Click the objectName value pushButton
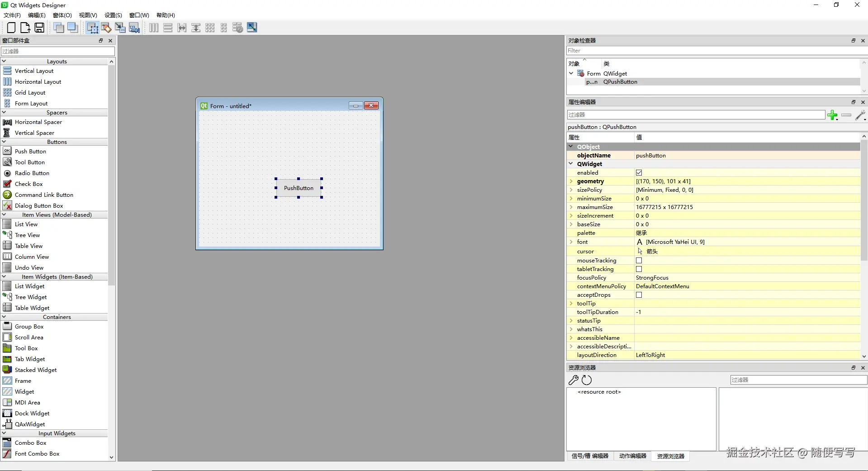This screenshot has width=868, height=471. (651, 156)
